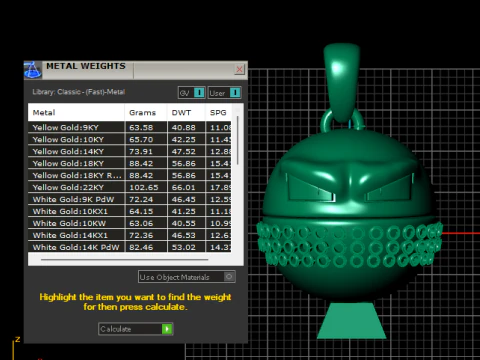Screen dimensions: 480x360
Task: Select the Yellow Gold:18KY row
Action: tap(130, 163)
